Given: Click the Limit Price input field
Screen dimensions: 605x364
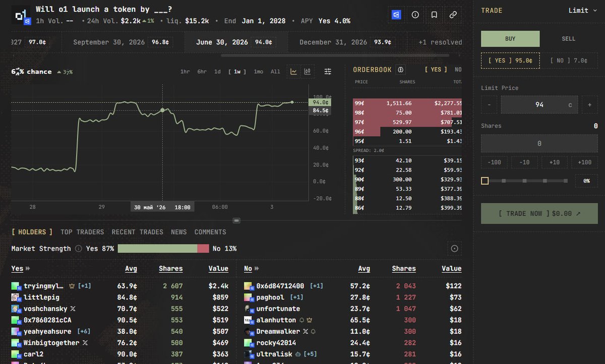Looking at the screenshot, I should (539, 105).
